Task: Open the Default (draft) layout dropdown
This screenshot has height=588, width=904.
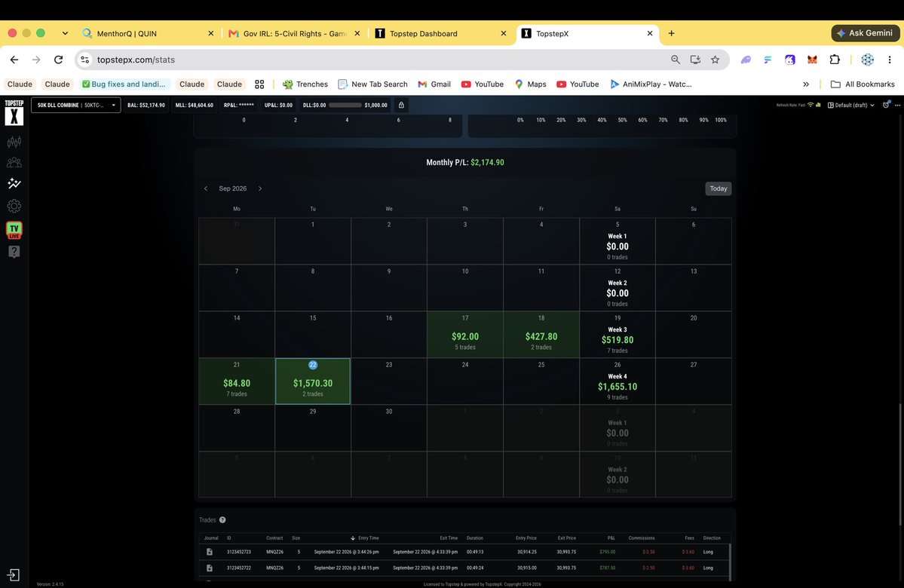Action: point(851,105)
